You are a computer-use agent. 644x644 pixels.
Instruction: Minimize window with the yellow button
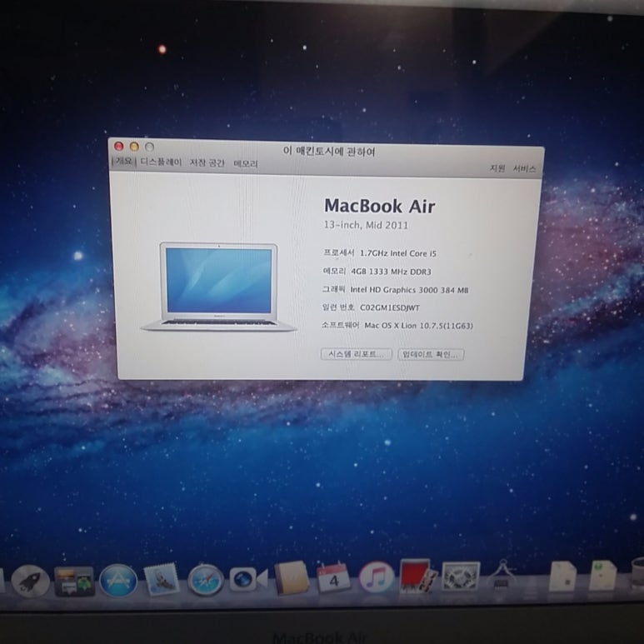[134, 147]
